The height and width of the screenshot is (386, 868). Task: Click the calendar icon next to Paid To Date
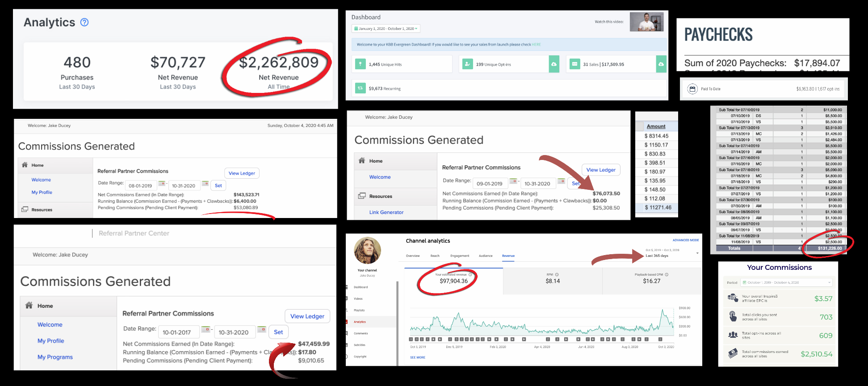pyautogui.click(x=692, y=89)
